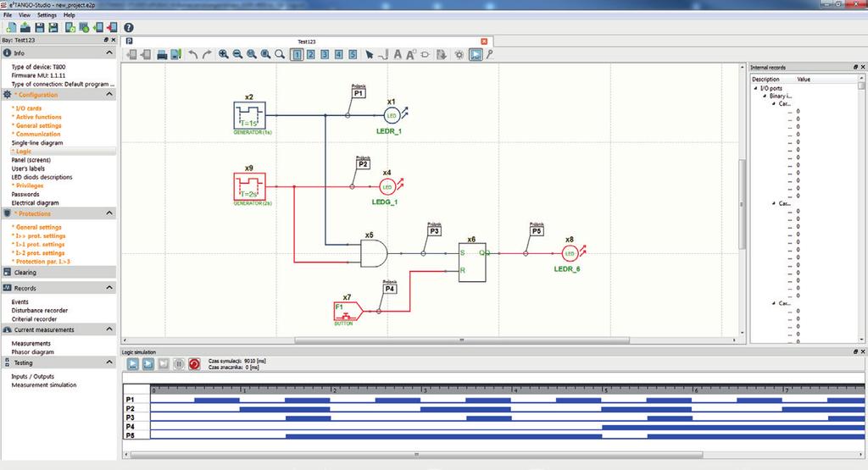Collapse the Records section

(109, 288)
